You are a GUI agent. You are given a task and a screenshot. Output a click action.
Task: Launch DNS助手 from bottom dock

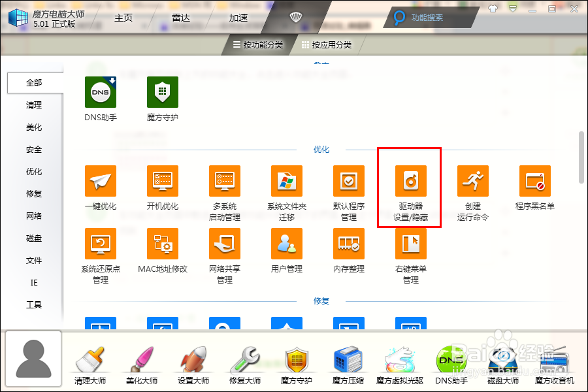click(x=451, y=365)
